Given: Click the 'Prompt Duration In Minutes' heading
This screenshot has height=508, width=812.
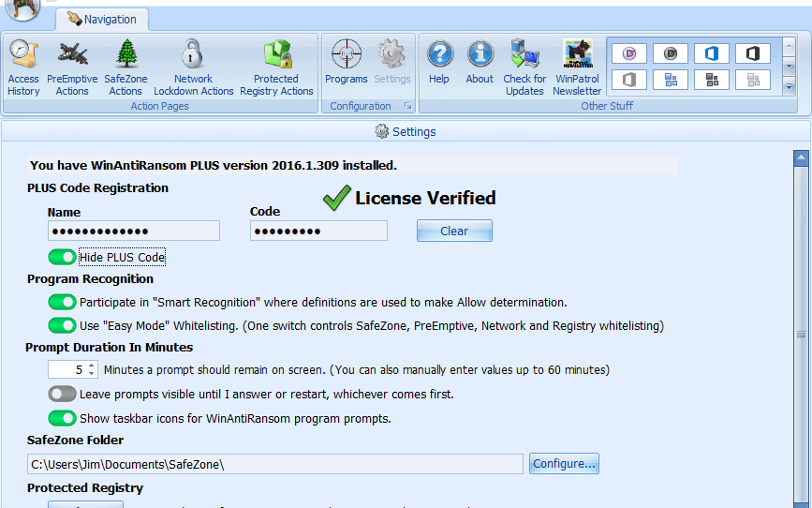Looking at the screenshot, I should tap(110, 348).
